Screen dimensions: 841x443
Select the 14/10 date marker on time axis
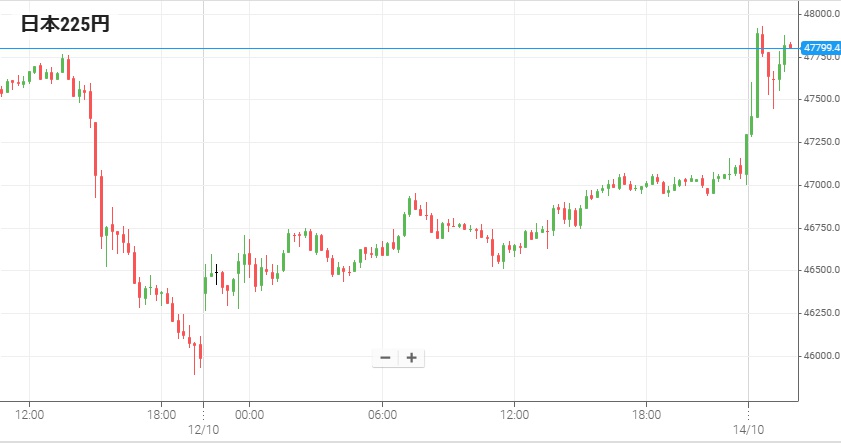748,429
